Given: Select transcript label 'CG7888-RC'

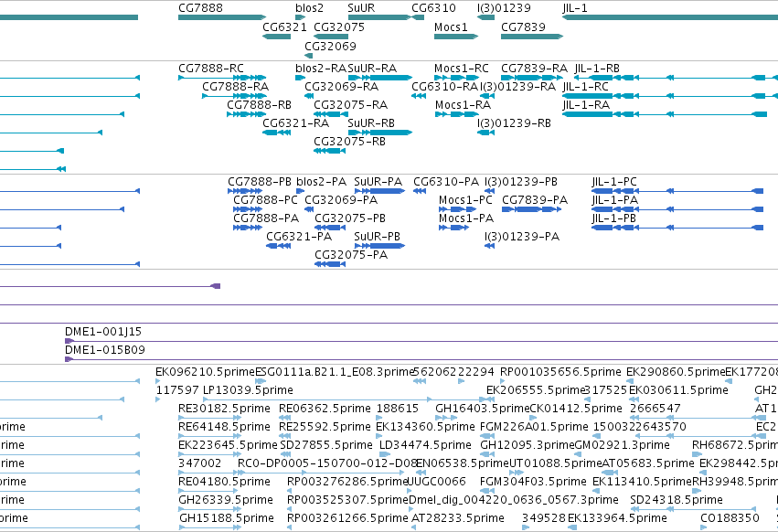Looking at the screenshot, I should 211,68.
